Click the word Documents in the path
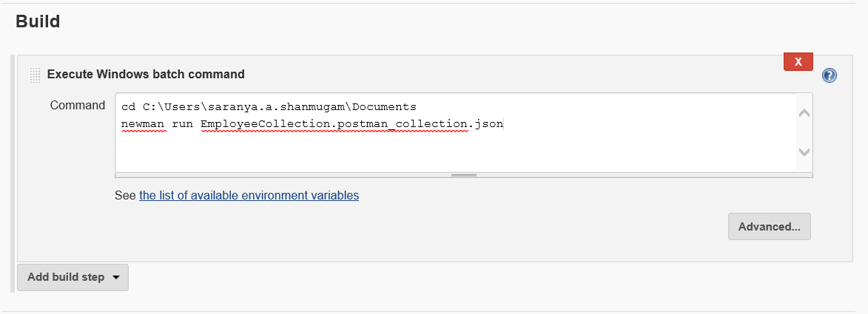The width and height of the screenshot is (868, 314). 386,107
